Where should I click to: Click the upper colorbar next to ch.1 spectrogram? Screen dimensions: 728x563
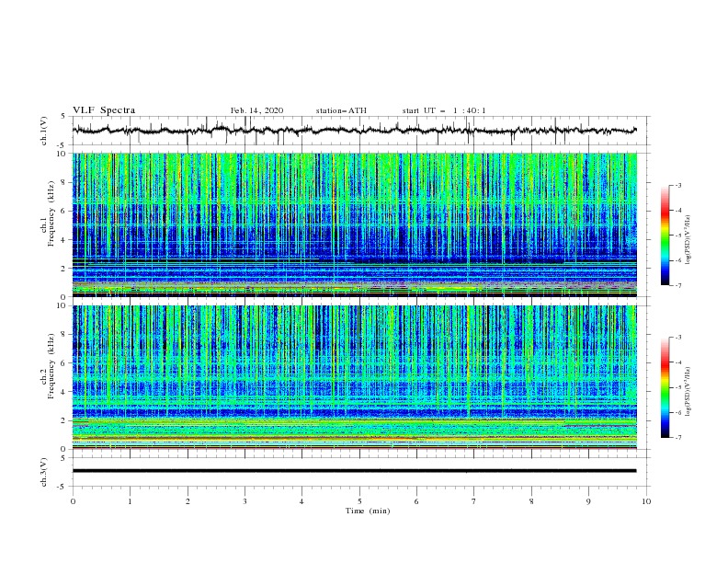pyautogui.click(x=665, y=236)
